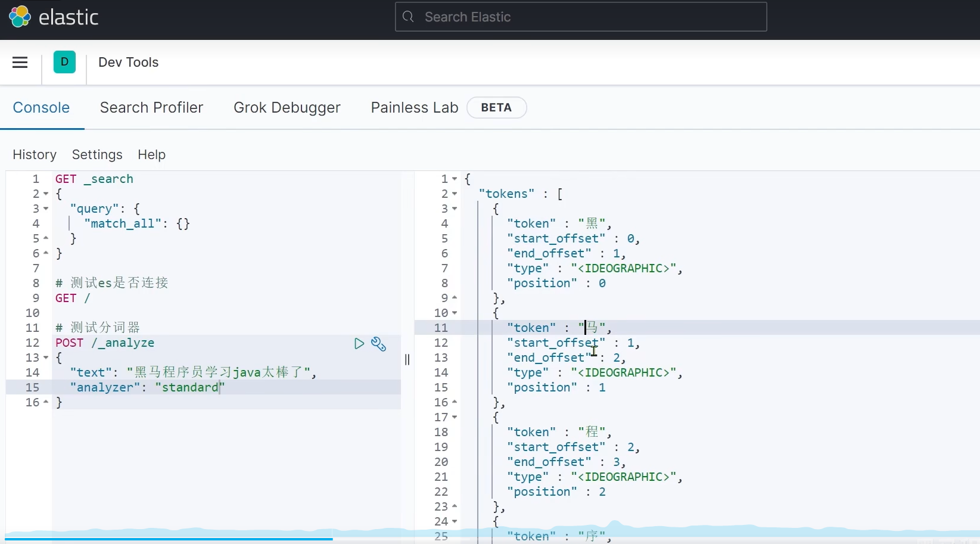The width and height of the screenshot is (980, 544).
Task: Collapse the query block at line 3
Action: click(x=46, y=209)
